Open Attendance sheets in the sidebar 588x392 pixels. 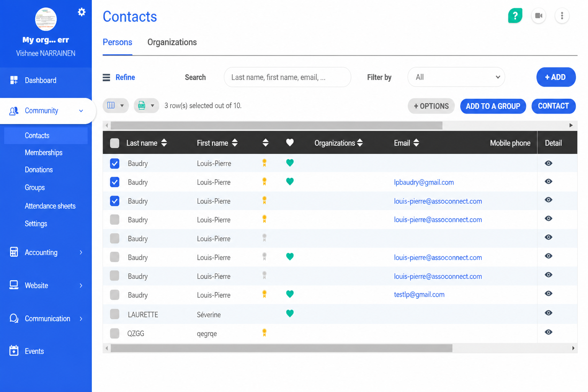(x=50, y=206)
